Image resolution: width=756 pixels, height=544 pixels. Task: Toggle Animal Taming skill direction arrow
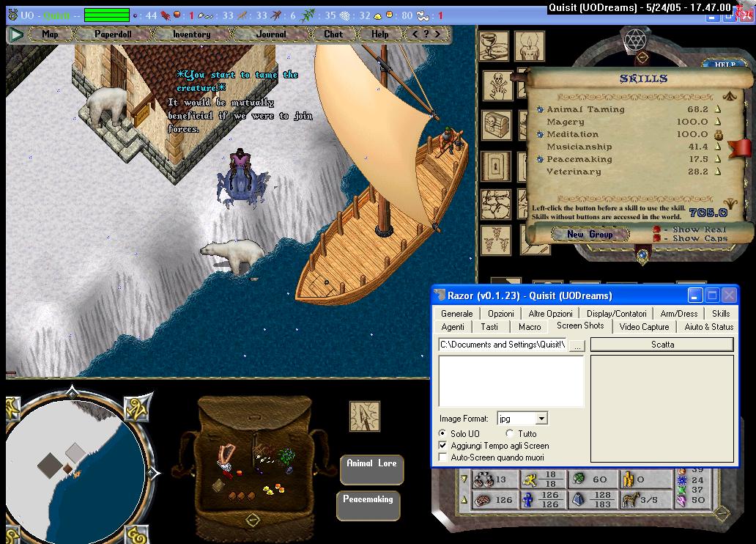717,109
